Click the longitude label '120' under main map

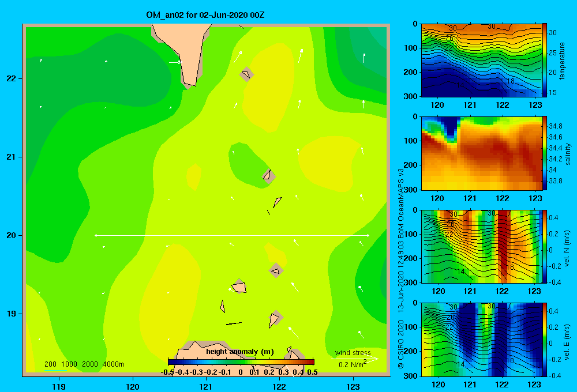(133, 386)
